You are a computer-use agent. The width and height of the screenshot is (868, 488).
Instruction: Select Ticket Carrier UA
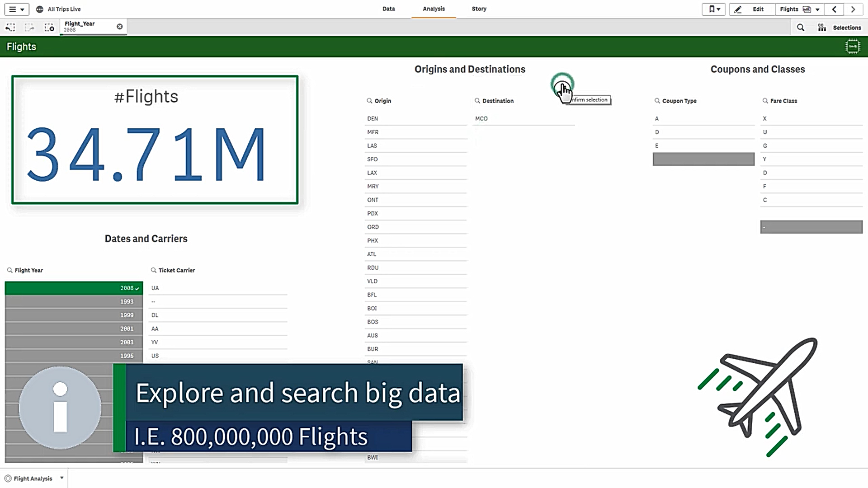[x=218, y=288]
